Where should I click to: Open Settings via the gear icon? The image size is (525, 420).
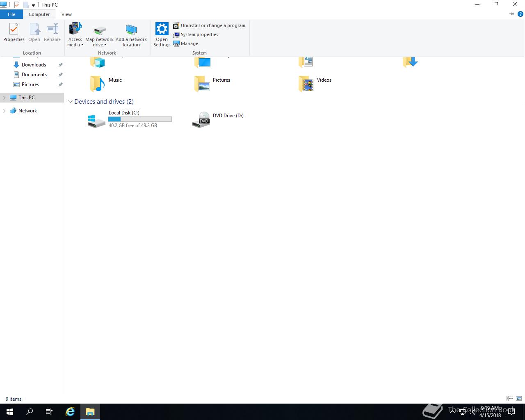pos(162,35)
